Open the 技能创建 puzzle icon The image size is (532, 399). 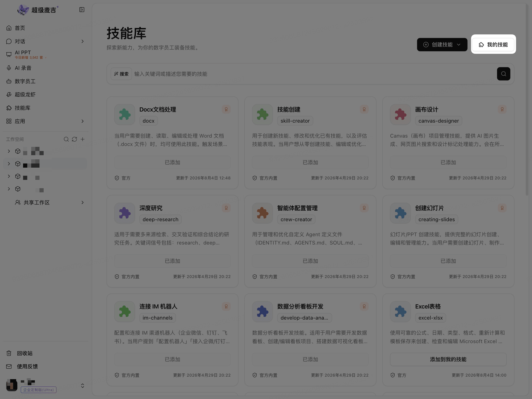pos(262,115)
